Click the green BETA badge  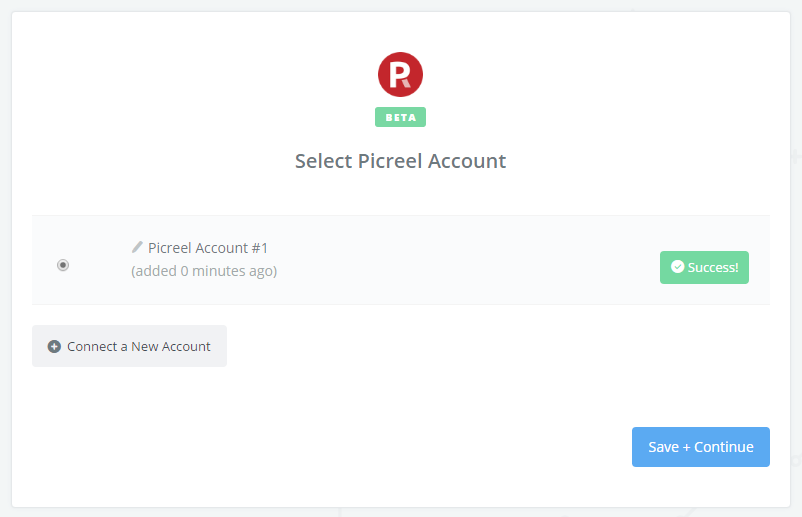[400, 117]
